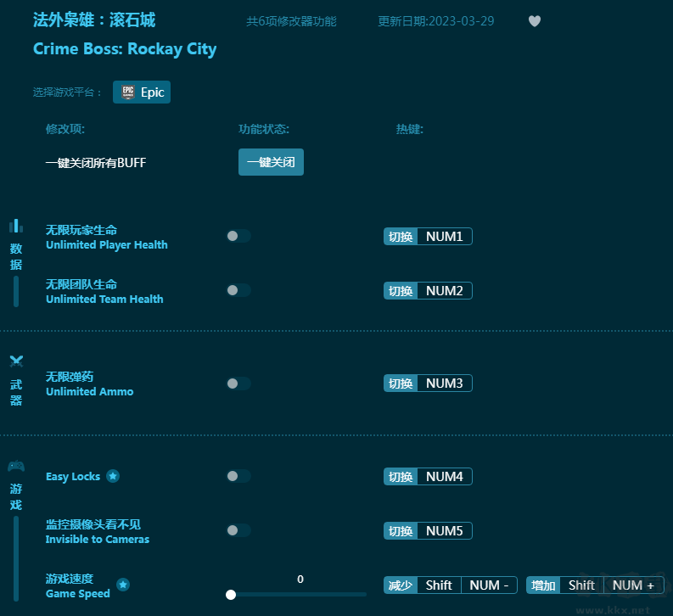The image size is (673, 616).
Task: Click the 修改项 column header
Action: [x=65, y=129]
